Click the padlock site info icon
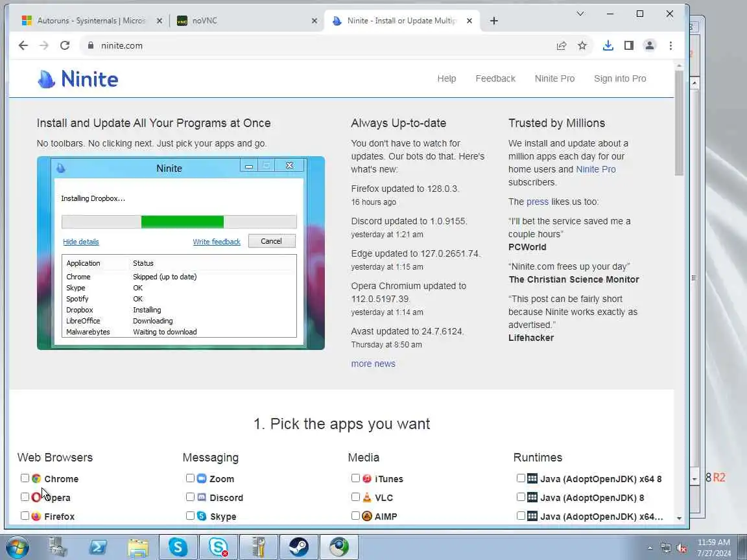747x560 pixels. (x=91, y=46)
